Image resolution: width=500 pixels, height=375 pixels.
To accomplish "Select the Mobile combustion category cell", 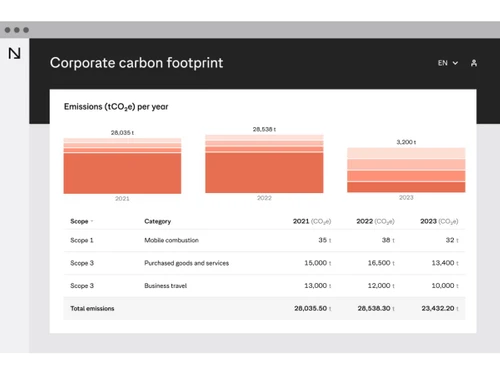I will 171,240.
